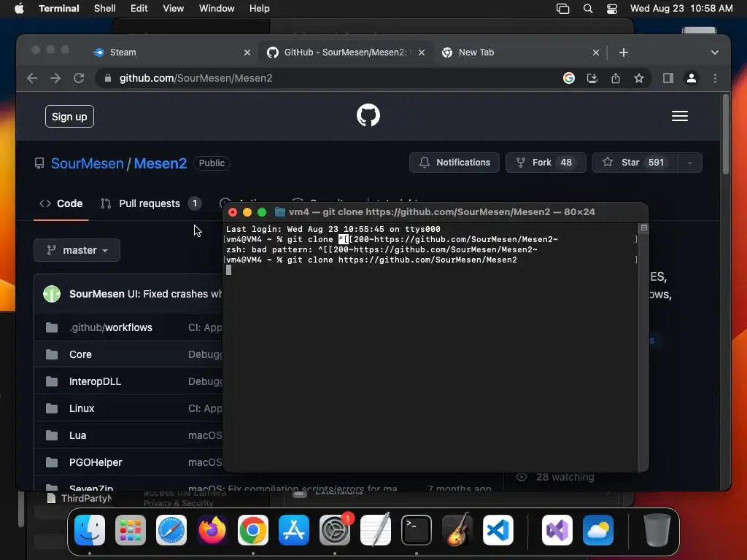Star the Mesen2 repository

coord(635,163)
